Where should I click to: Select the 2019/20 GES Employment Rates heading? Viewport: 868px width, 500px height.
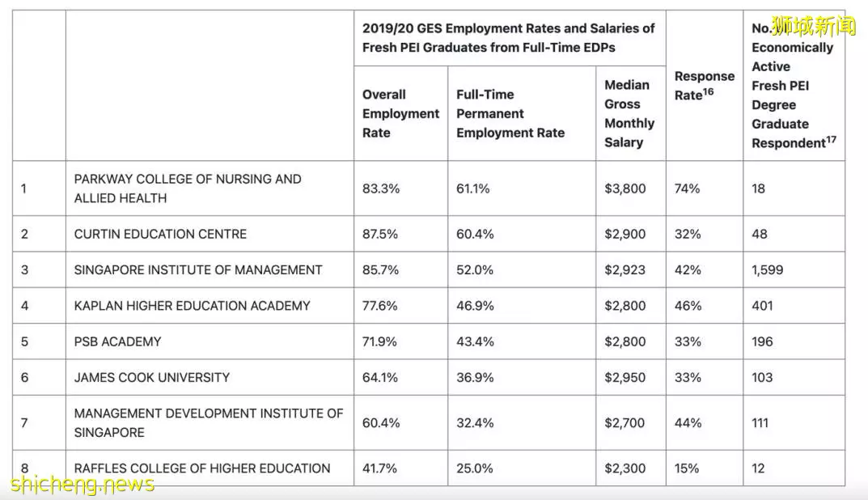(x=508, y=38)
